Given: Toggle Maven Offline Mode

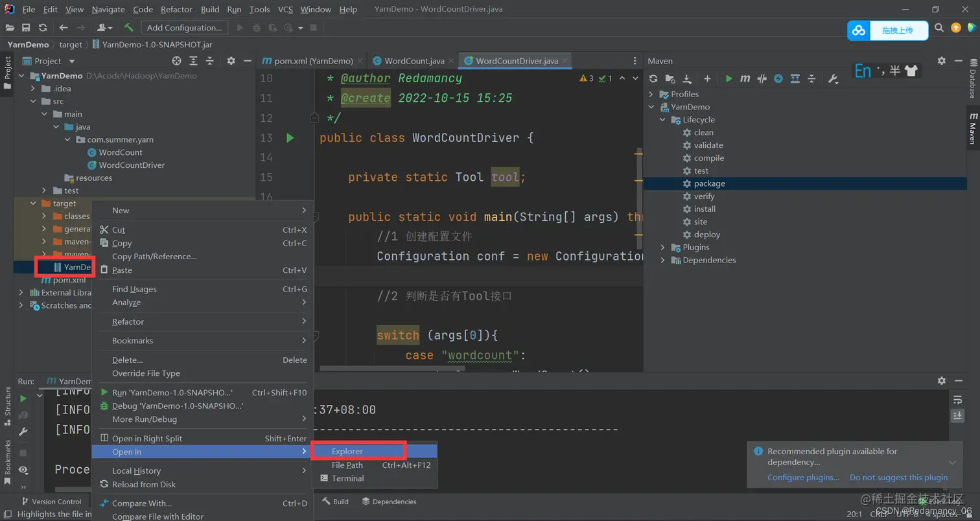Looking at the screenshot, I should [x=762, y=78].
